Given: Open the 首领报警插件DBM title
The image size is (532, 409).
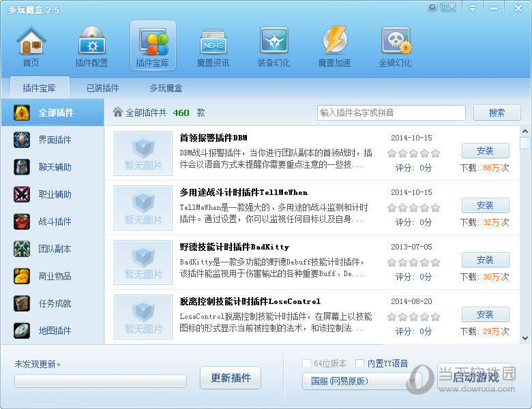Looking at the screenshot, I should [213, 138].
